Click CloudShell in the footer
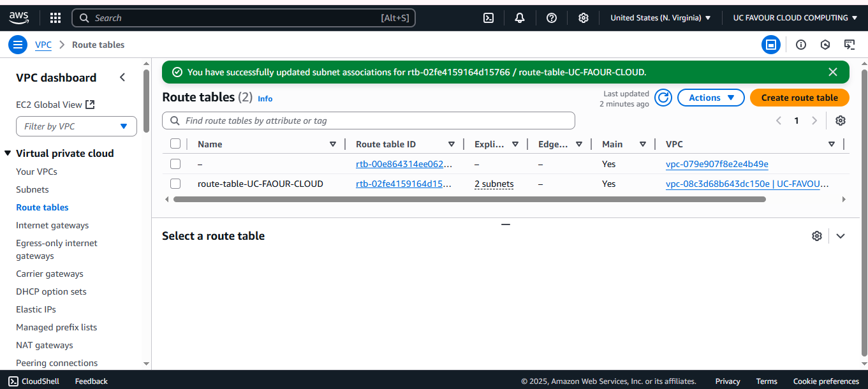Screen dimensions: 868x389 click(x=34, y=381)
